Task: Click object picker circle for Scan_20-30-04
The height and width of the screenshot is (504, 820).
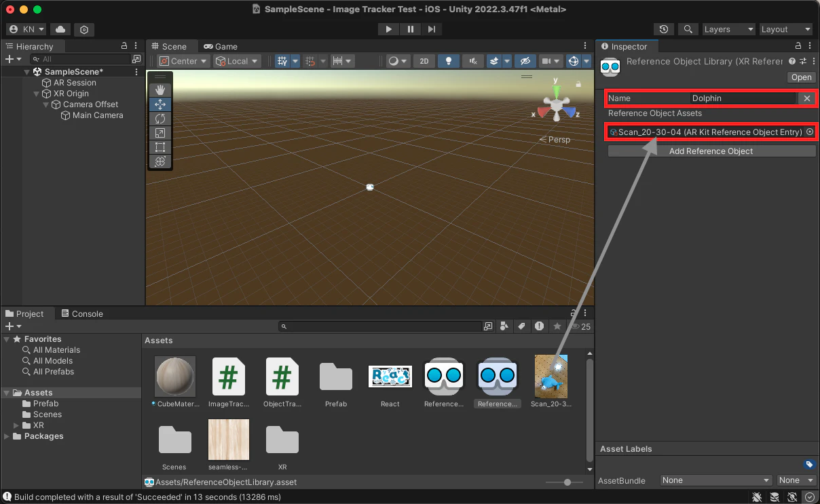Action: point(810,132)
